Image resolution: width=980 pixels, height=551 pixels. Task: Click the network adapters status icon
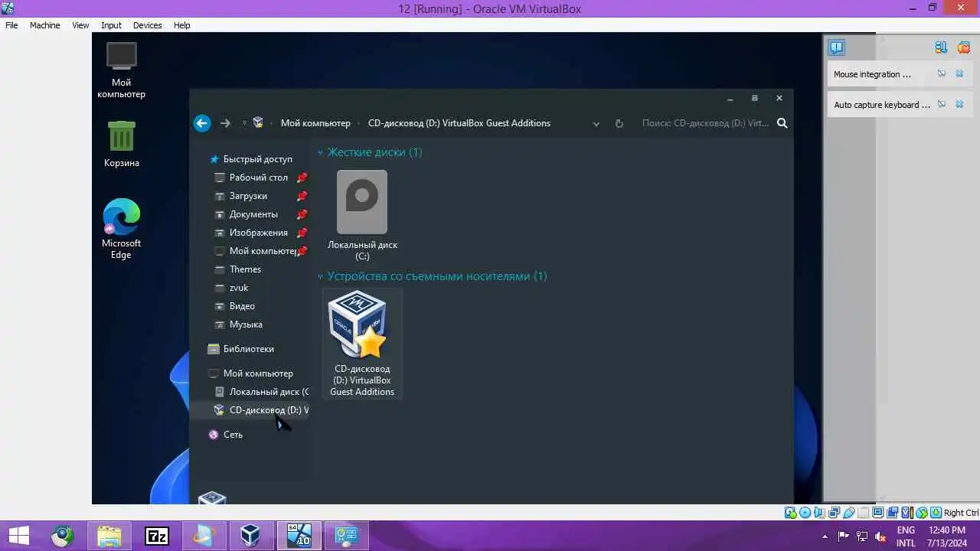[x=834, y=513]
